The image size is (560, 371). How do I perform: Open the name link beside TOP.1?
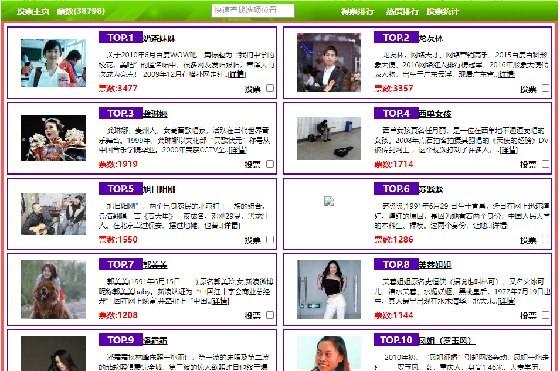click(159, 38)
